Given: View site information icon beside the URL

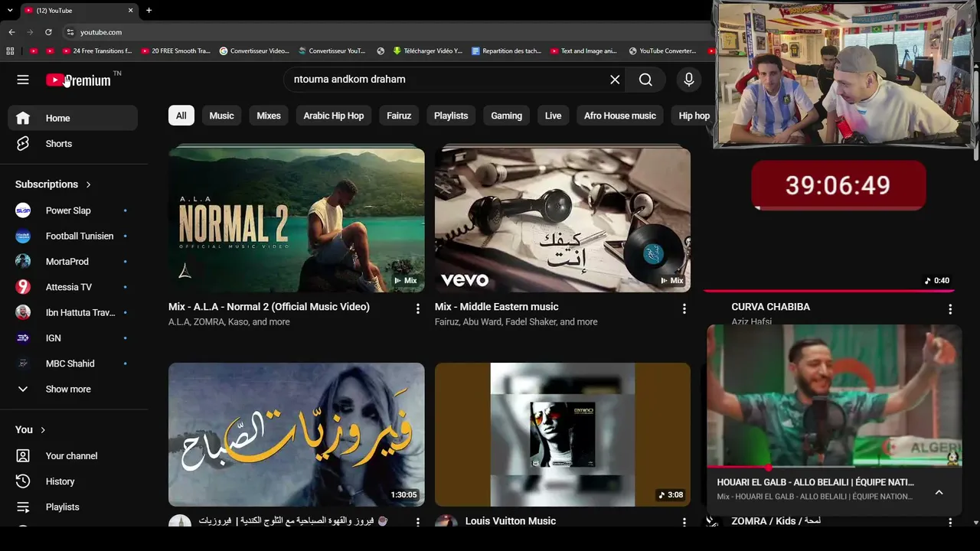Looking at the screenshot, I should pos(70,32).
